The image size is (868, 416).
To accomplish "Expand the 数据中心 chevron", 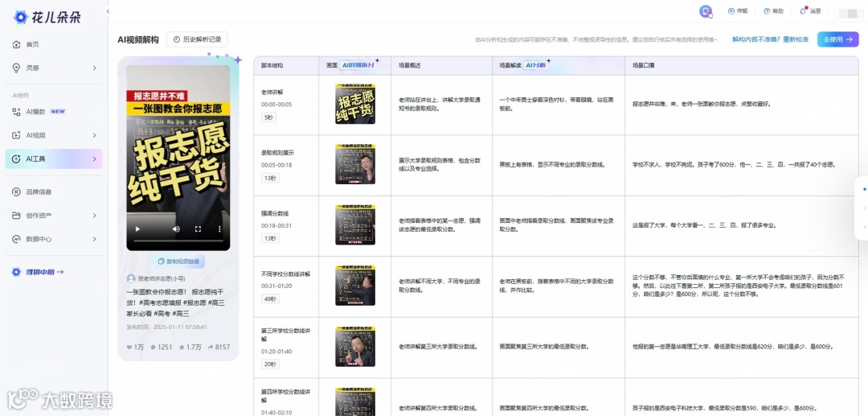I will tap(94, 239).
